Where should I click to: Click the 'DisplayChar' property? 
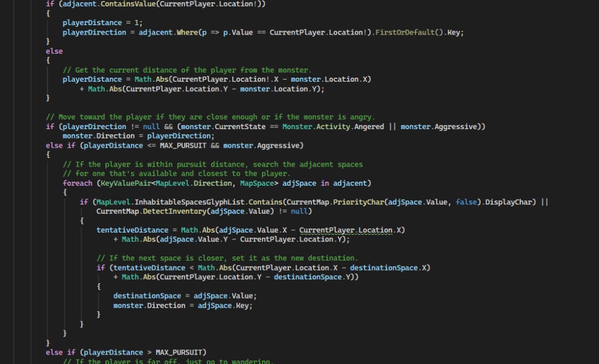point(508,202)
